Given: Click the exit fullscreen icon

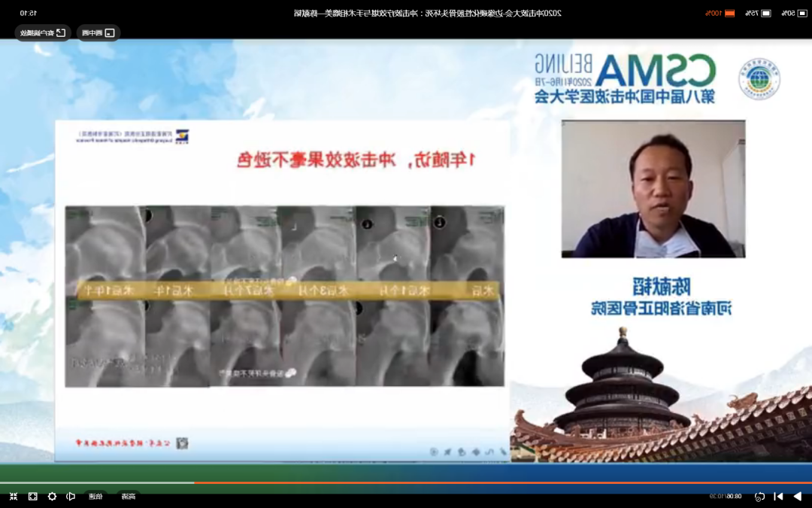Looking at the screenshot, I should tap(13, 496).
